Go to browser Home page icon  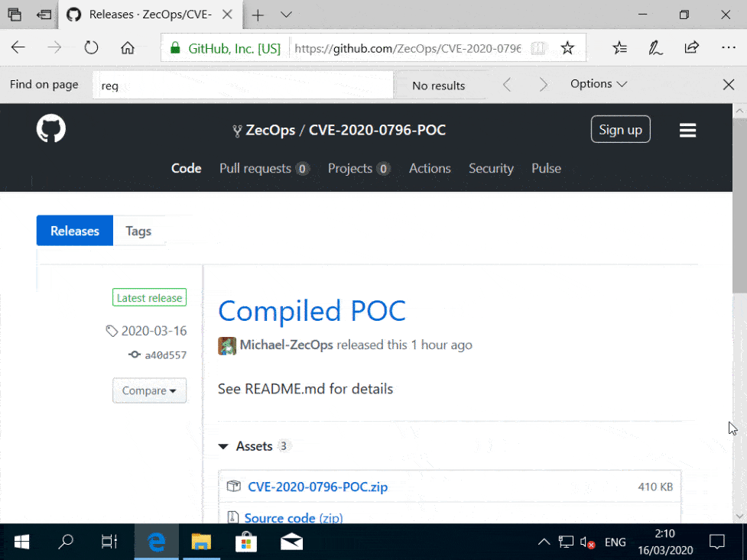pyautogui.click(x=127, y=47)
